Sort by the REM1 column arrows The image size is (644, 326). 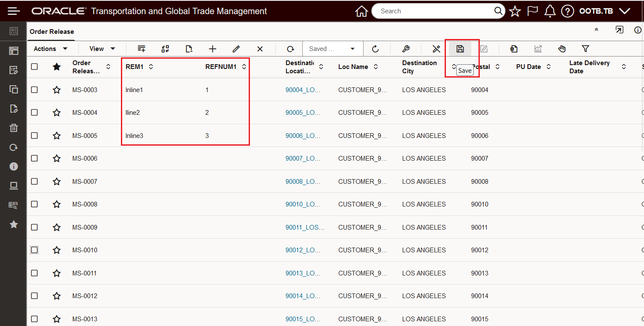pyautogui.click(x=151, y=67)
